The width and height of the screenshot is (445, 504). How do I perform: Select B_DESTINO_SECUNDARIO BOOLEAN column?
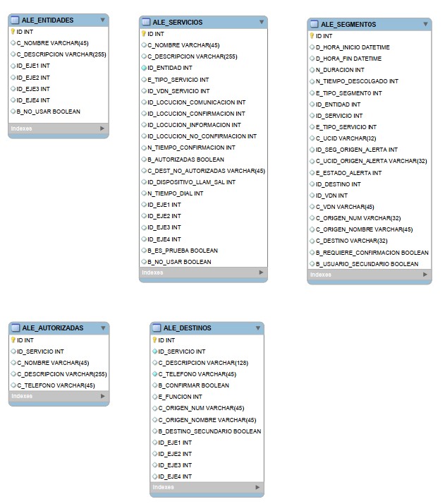pyautogui.click(x=209, y=431)
